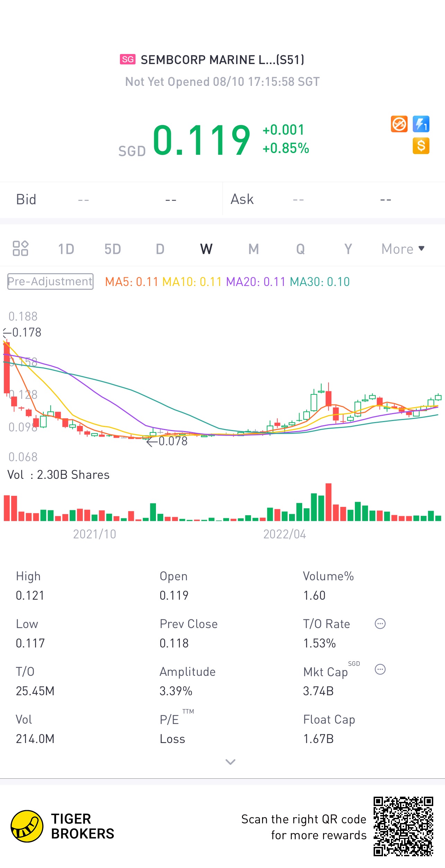
Task: Tap the MA10: 0.11 indicator label
Action: click(x=192, y=282)
